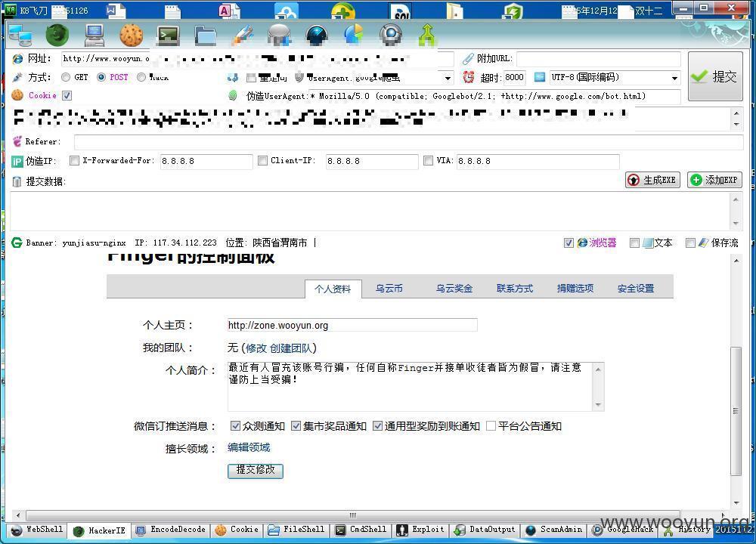Switch to the 联系方式 tab
The image size is (756, 544).
point(514,288)
